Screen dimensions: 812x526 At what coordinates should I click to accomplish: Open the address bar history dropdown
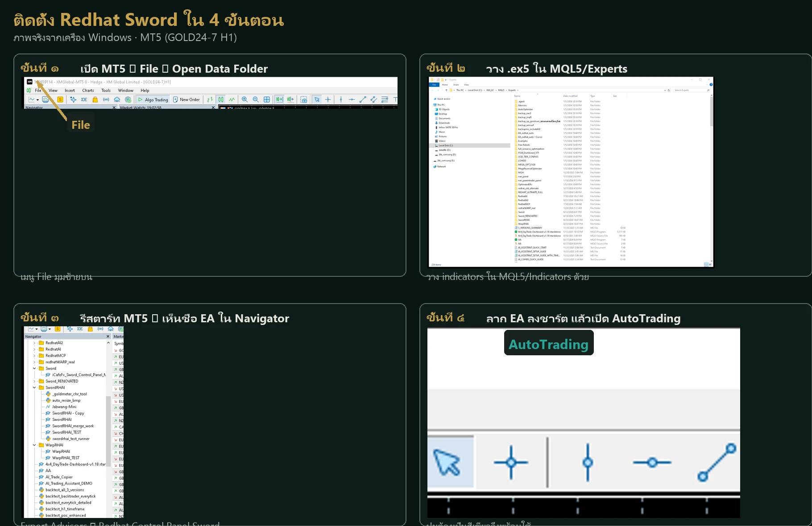pos(665,90)
